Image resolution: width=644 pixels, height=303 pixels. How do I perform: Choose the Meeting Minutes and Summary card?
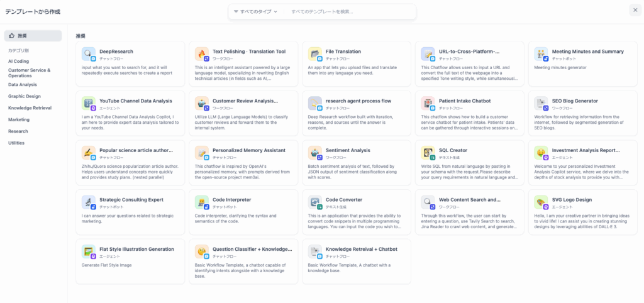tap(582, 63)
